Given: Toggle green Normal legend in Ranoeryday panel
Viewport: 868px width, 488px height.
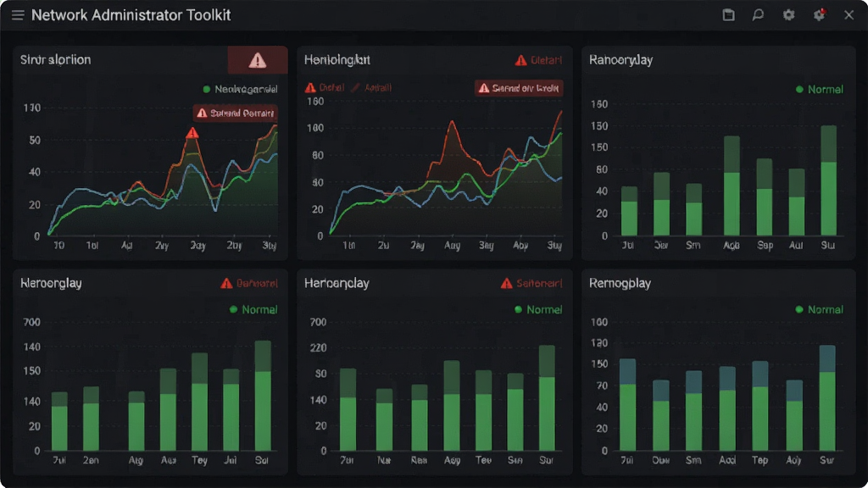Looking at the screenshot, I should point(820,89).
